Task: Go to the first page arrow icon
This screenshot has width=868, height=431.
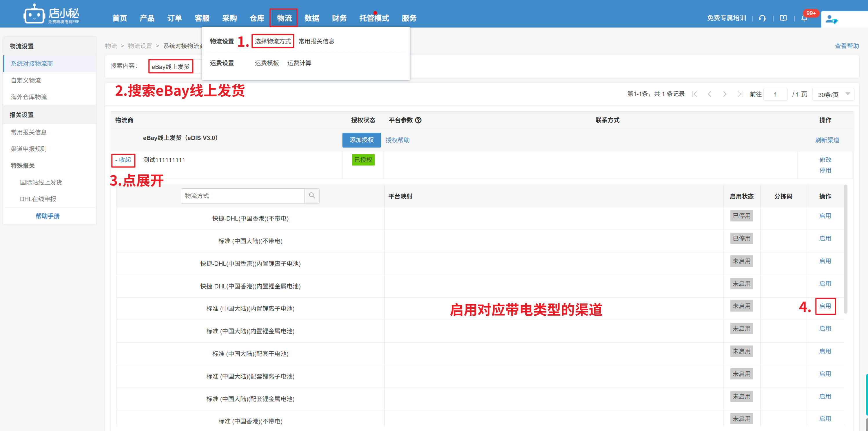Action: pos(694,94)
